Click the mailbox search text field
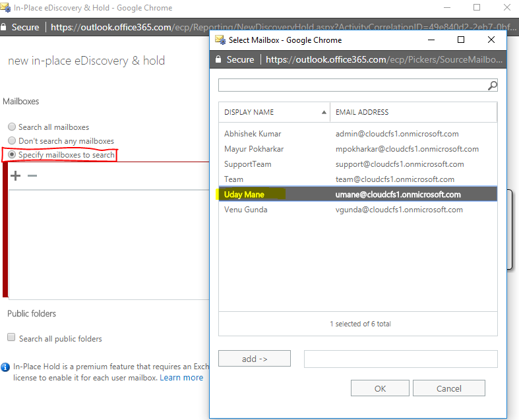This screenshot has width=519, height=420. (x=353, y=86)
